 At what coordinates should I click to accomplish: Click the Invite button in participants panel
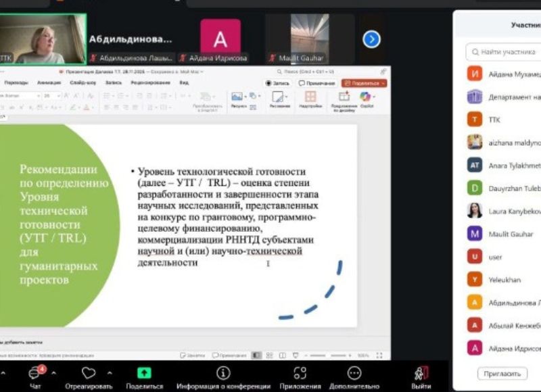(x=502, y=373)
